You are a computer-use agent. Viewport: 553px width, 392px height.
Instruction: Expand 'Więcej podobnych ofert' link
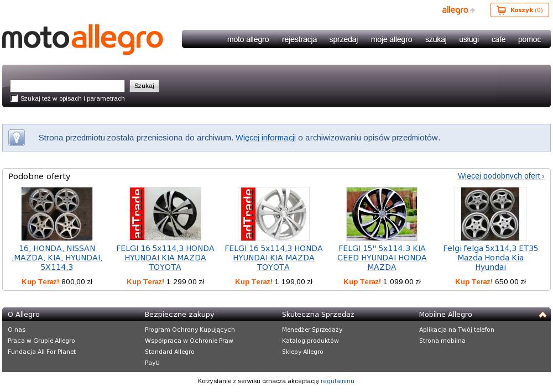pyautogui.click(x=501, y=176)
